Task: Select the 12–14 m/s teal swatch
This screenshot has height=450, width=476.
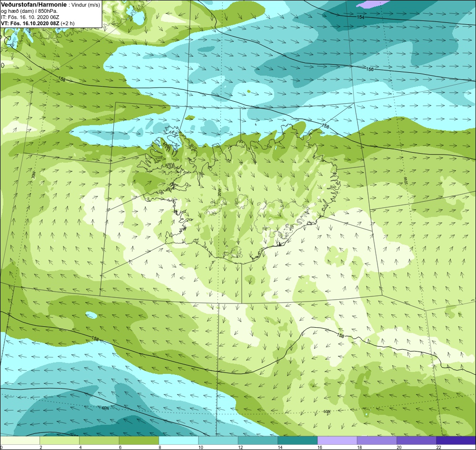Action: 258,440
